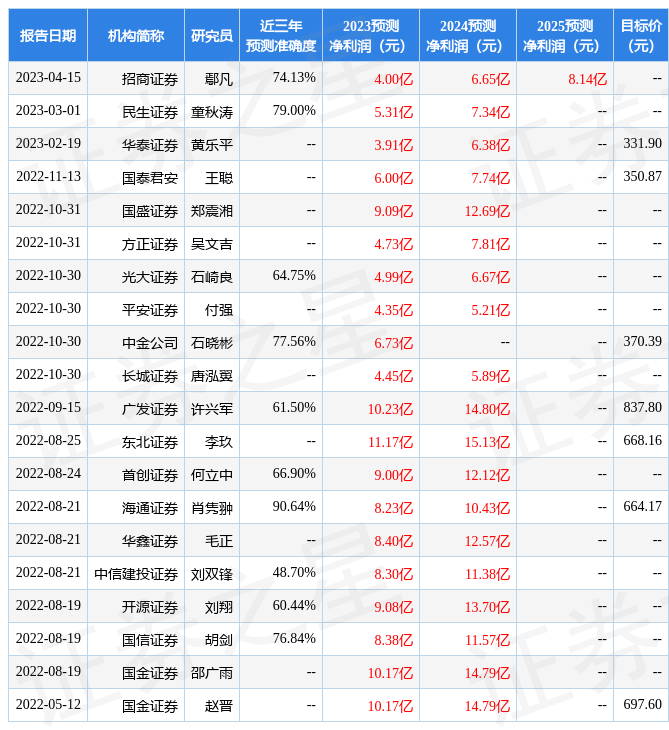669x730 pixels.
Task: Click target price 837.80
Action: (642, 408)
